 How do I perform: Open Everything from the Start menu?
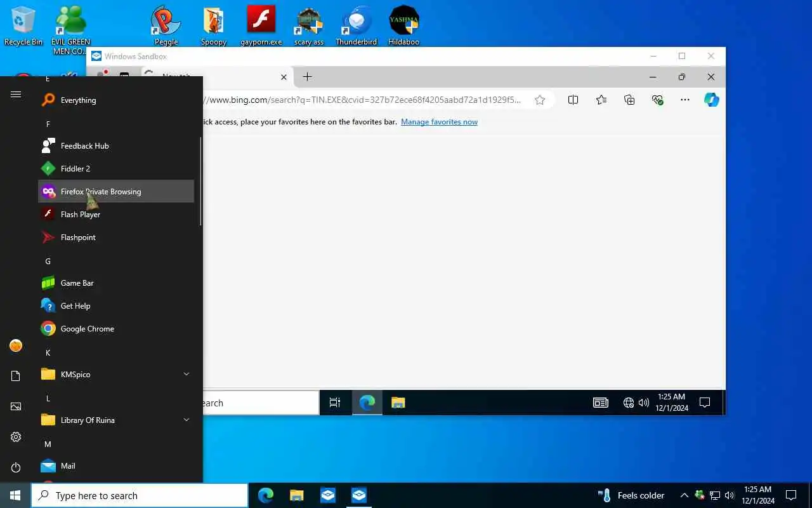(x=116, y=100)
